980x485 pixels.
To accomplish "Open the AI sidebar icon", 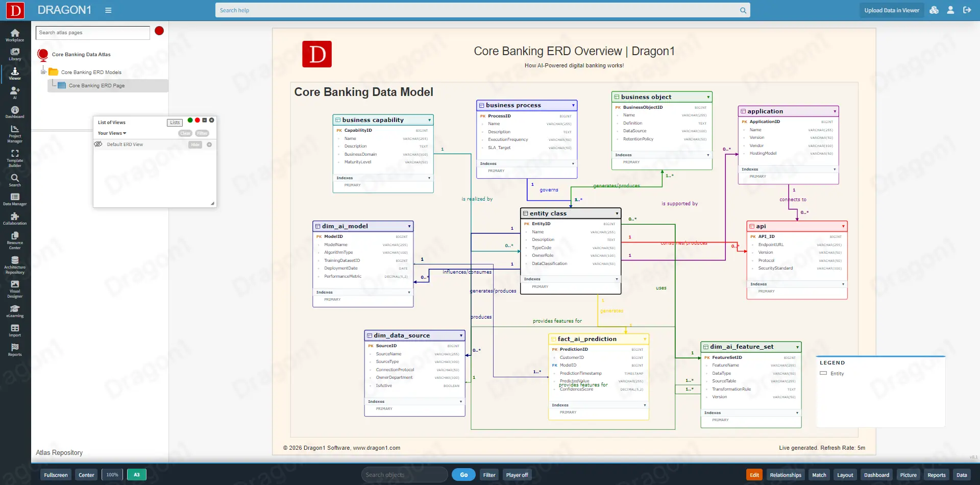I will point(15,92).
